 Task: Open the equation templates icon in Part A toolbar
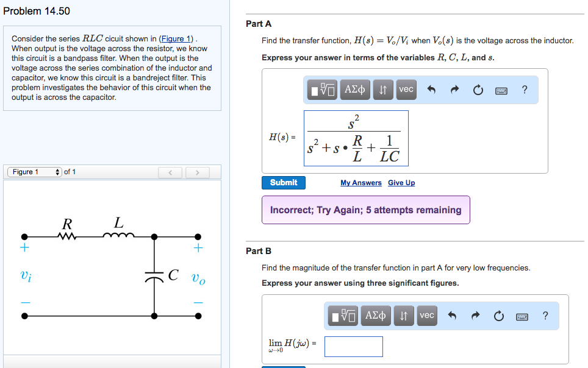tap(321, 90)
